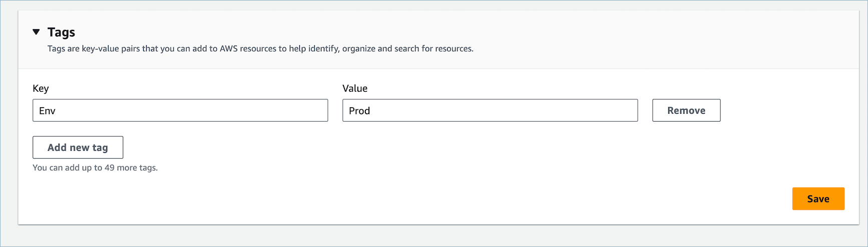Toggle the Tags panel disclosure arrow
The image size is (868, 247).
point(36,32)
